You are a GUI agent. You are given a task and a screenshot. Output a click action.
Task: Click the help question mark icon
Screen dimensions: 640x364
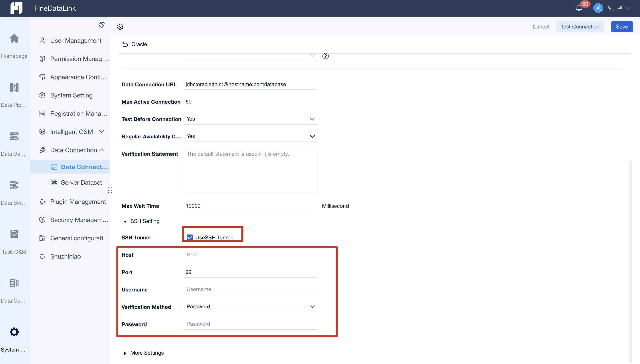coord(325,56)
